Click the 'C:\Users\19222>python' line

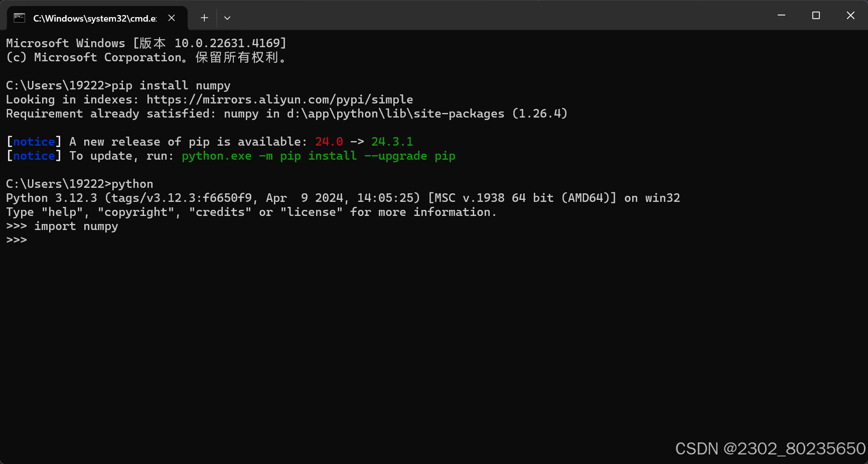[x=80, y=184]
